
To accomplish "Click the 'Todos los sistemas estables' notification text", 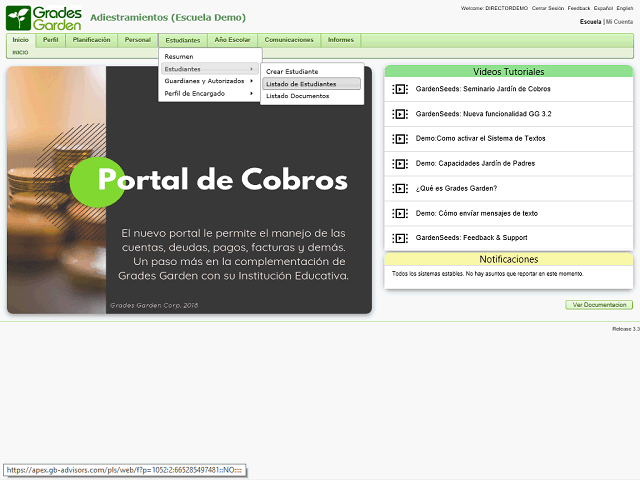I will click(487, 274).
